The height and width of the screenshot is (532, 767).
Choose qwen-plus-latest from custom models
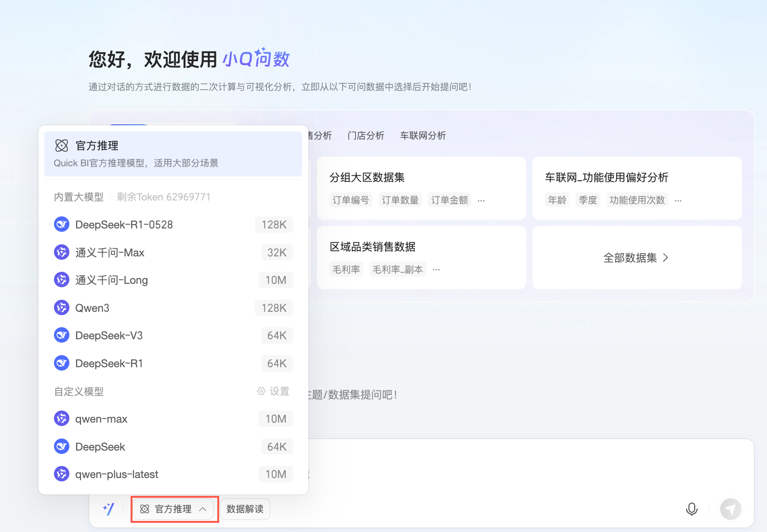point(173,474)
